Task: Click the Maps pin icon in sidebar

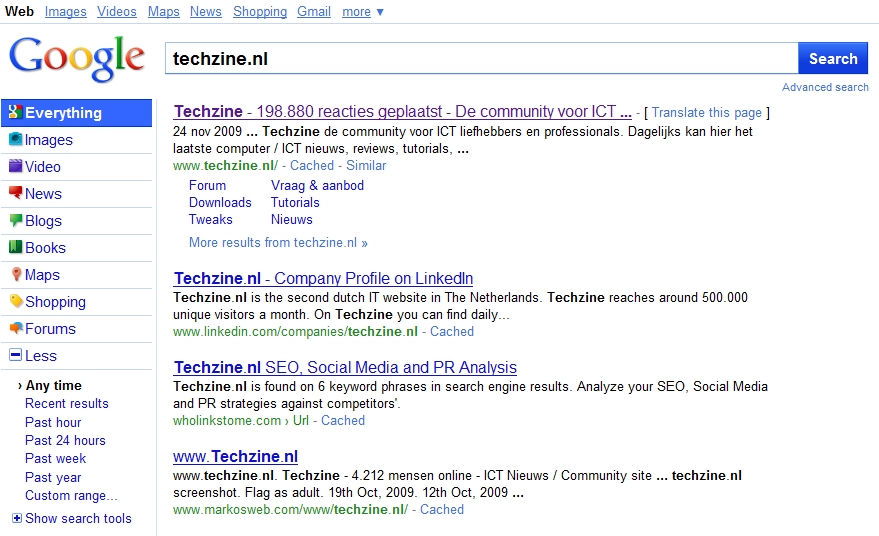Action: (16, 274)
